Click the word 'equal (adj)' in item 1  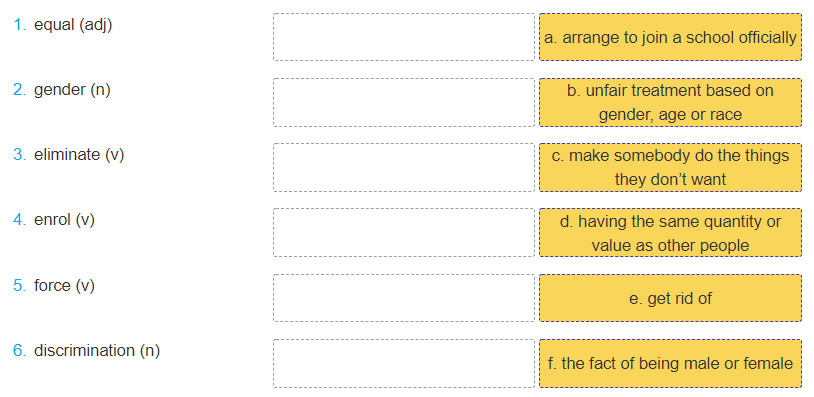point(73,25)
